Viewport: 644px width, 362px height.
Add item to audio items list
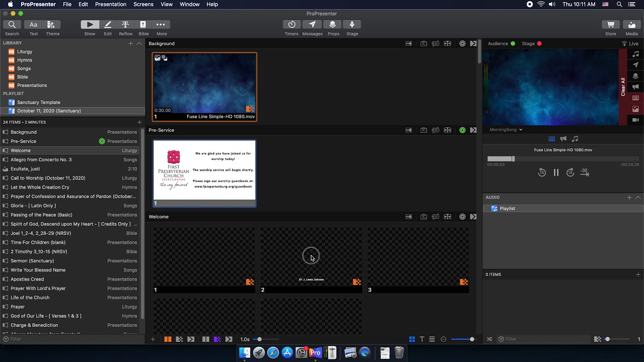point(638,275)
